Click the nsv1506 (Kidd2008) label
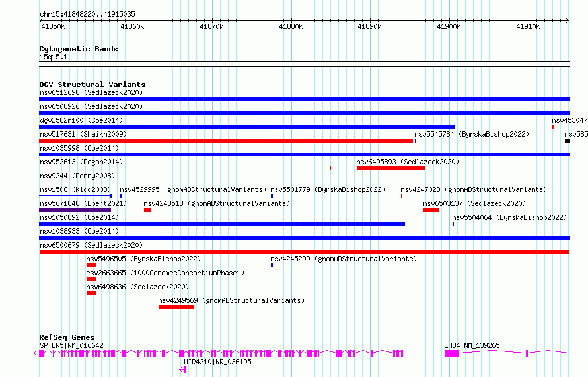This screenshot has width=588, height=377. click(x=75, y=189)
